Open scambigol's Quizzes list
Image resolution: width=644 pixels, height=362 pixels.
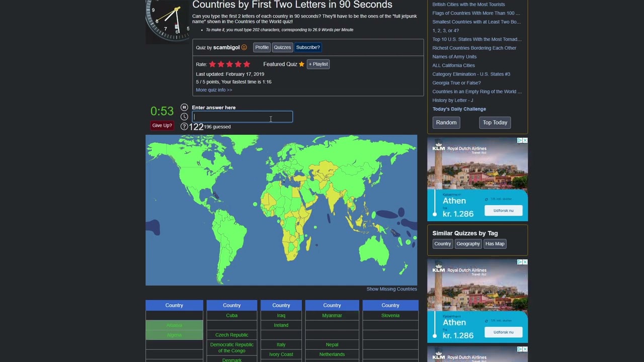pos(282,47)
